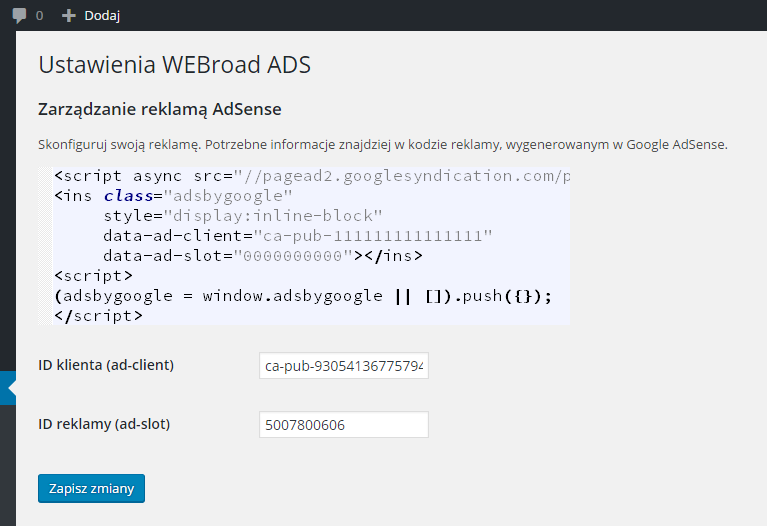The height and width of the screenshot is (526, 767).
Task: Click the plus icon beside Dodaj
Action: (68, 15)
